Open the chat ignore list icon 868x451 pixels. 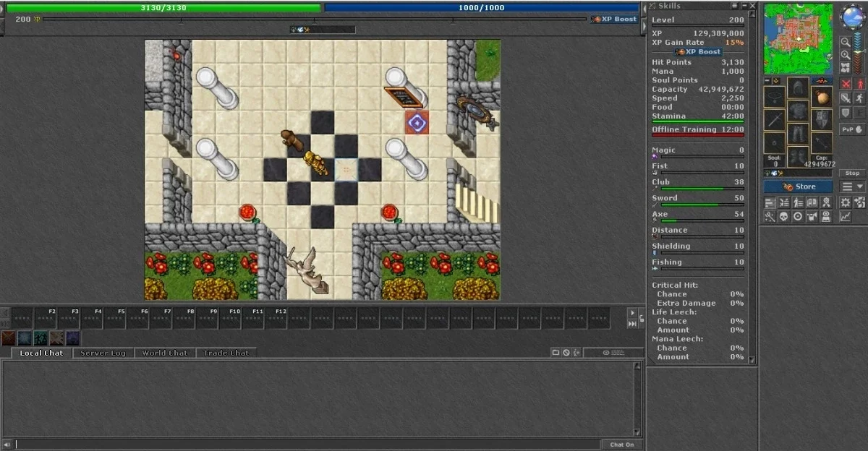click(566, 352)
